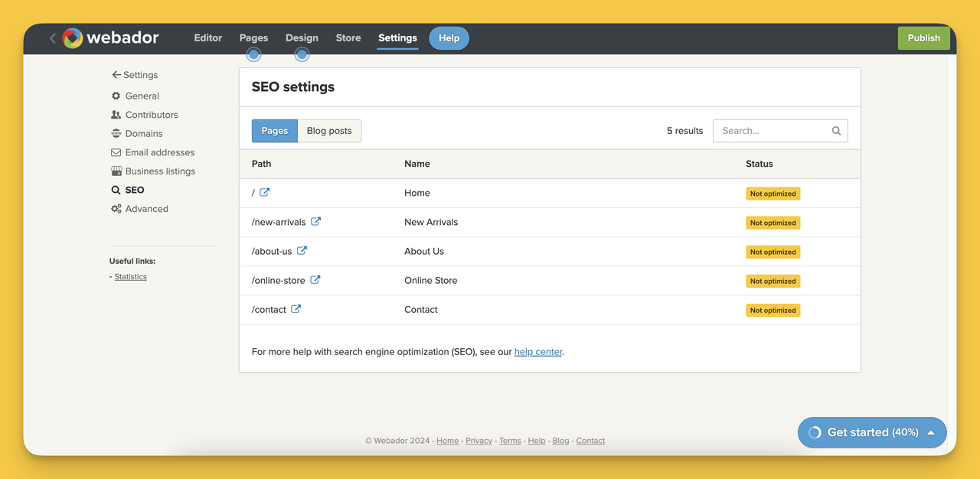The height and width of the screenshot is (479, 980).
Task: Open the Pages menu item
Action: click(253, 37)
